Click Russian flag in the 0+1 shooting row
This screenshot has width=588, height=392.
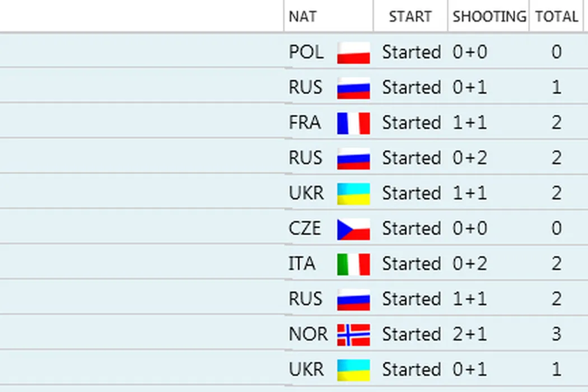[353, 88]
